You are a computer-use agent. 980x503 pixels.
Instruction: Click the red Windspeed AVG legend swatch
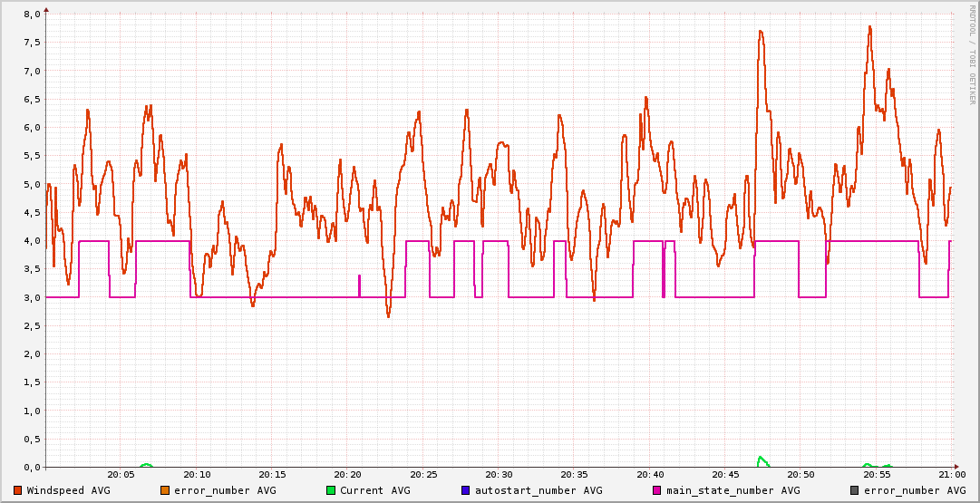[18, 490]
